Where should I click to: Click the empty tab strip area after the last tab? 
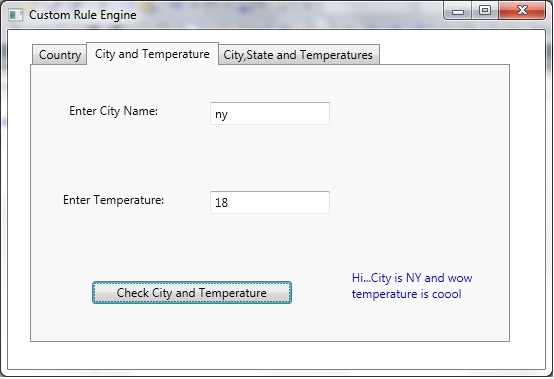click(444, 54)
